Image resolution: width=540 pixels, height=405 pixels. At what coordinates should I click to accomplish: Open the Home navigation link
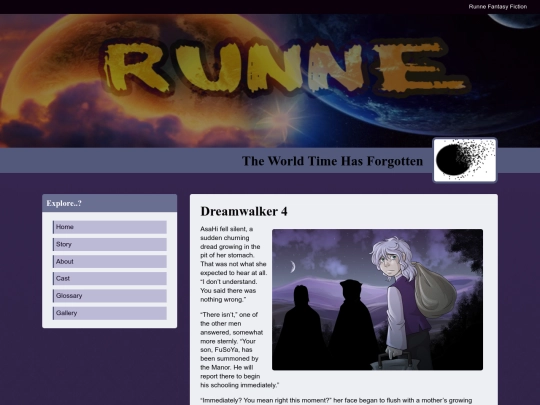click(x=110, y=227)
